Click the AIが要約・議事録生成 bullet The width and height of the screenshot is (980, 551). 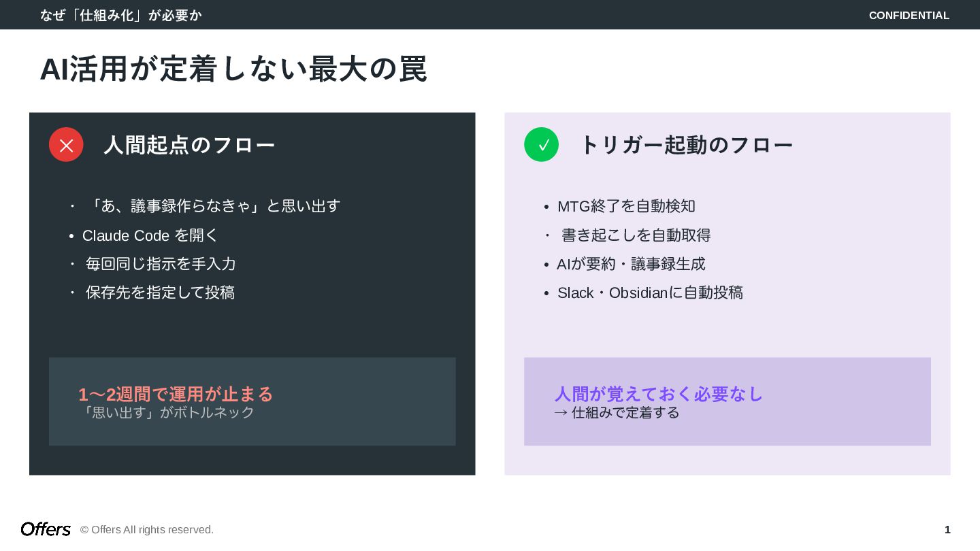(631, 264)
